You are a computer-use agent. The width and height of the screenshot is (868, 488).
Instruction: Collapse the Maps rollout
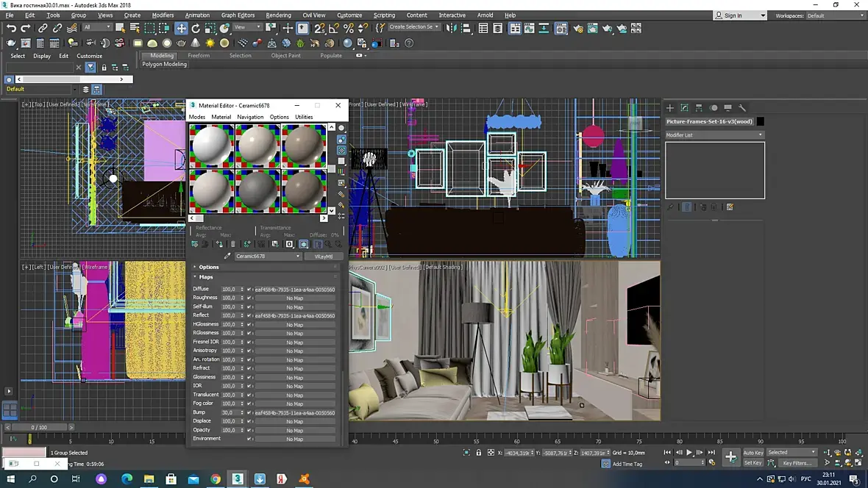tap(205, 277)
